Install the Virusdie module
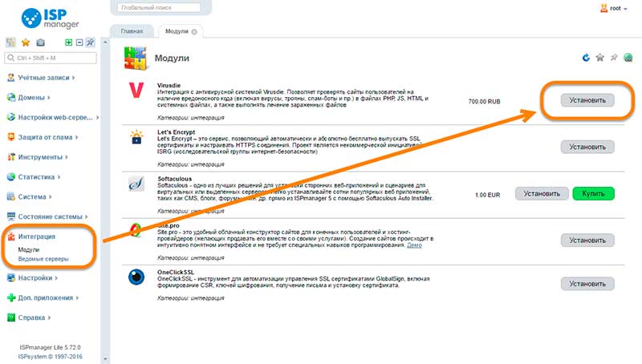642x364 pixels. pyautogui.click(x=587, y=100)
